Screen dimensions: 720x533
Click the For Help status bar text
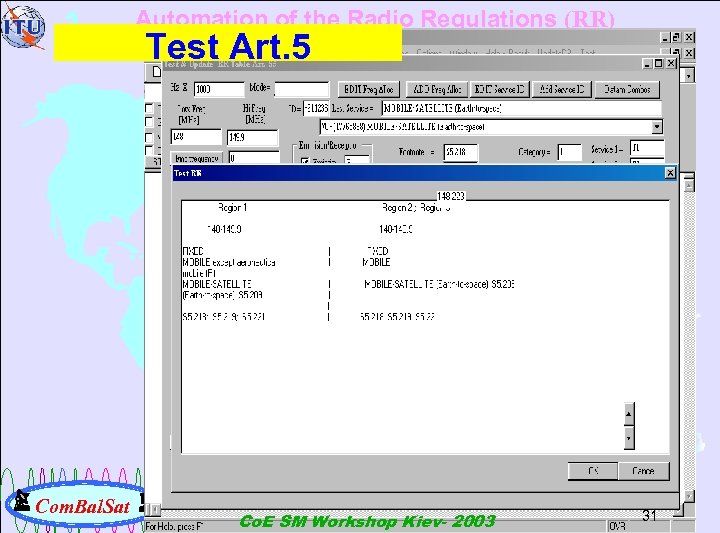[174, 527]
